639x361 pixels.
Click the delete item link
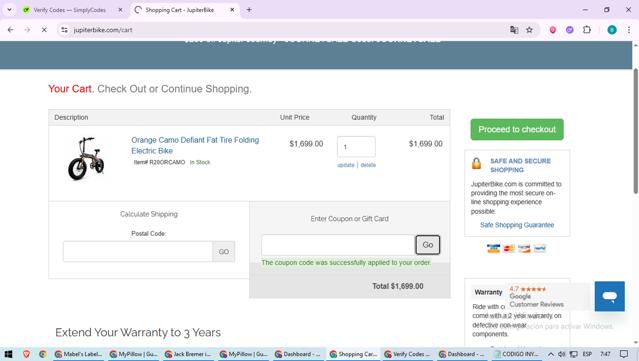[368, 165]
